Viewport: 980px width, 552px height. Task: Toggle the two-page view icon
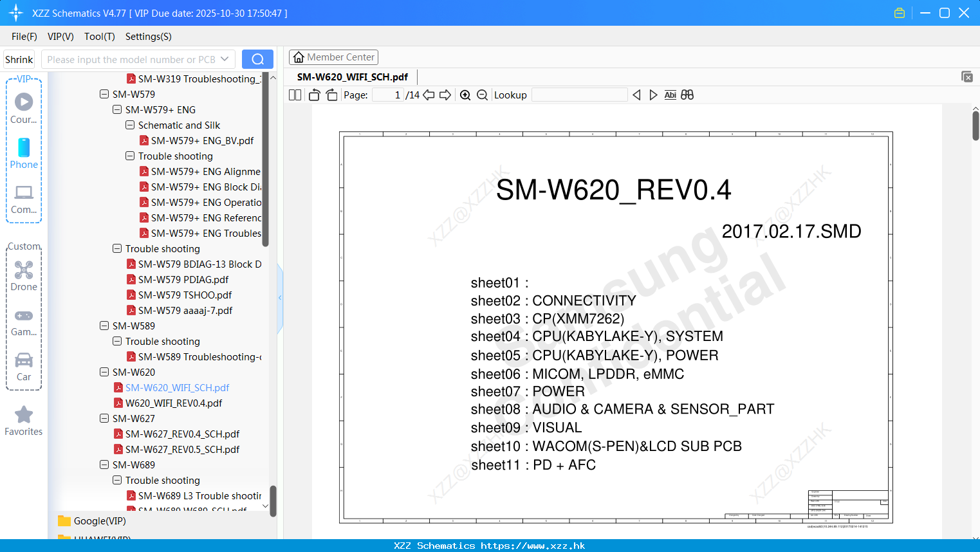click(295, 95)
